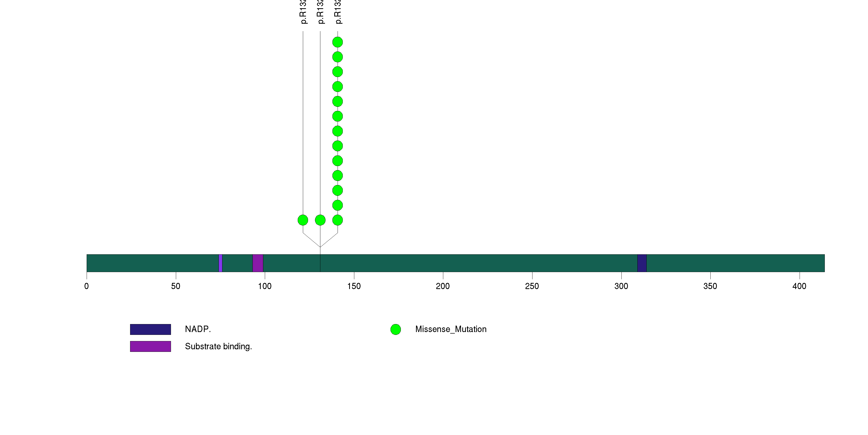Click the middle p.R132 label

pos(320,12)
